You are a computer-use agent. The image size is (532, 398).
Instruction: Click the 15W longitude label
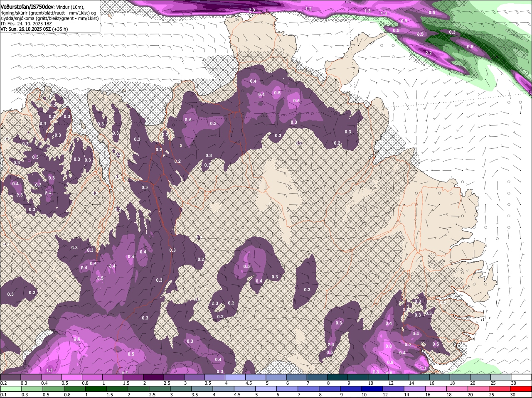pyautogui.click(x=348, y=2)
